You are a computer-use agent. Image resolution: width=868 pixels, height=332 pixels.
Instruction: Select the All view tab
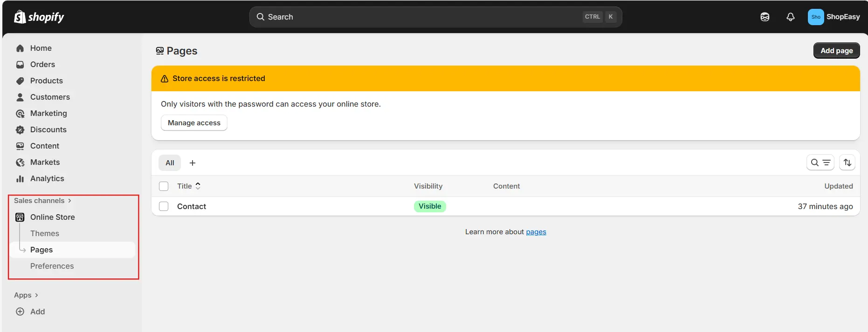[170, 163]
